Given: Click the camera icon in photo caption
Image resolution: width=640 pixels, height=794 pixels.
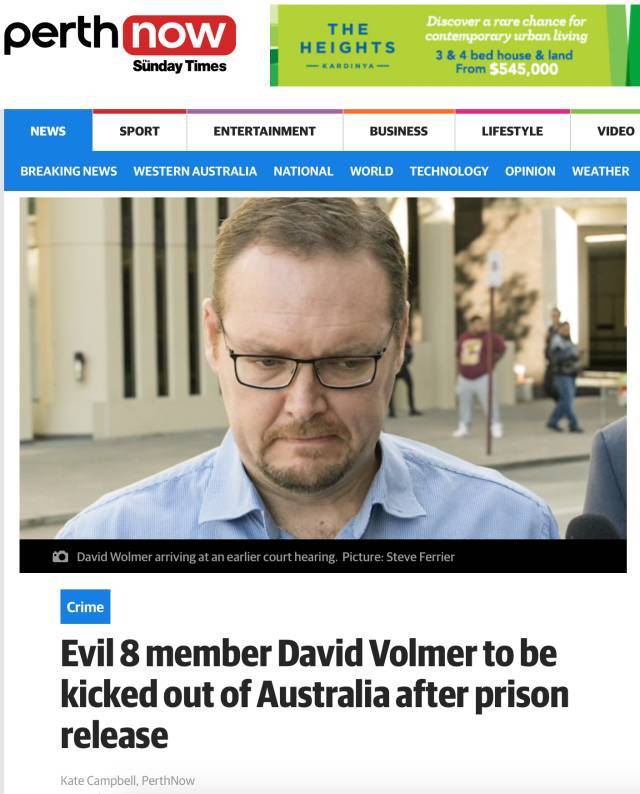Looking at the screenshot, I should coord(60,557).
